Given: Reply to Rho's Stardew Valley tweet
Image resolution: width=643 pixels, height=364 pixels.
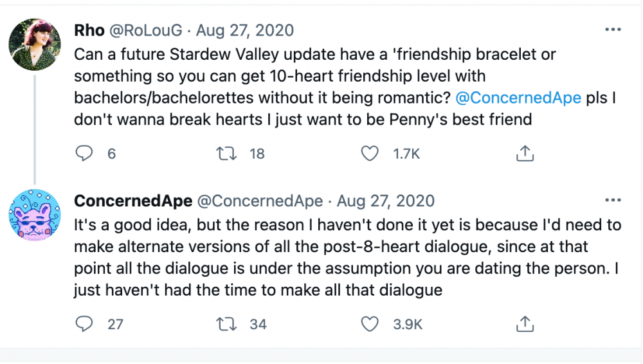Looking at the screenshot, I should tap(84, 154).
